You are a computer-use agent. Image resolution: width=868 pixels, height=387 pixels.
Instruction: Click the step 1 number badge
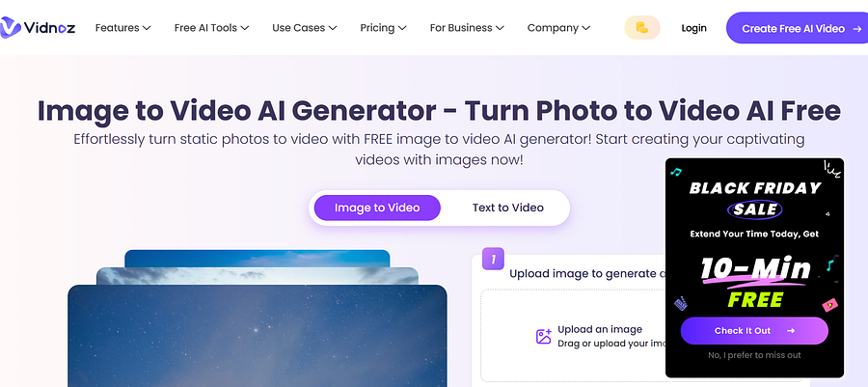tap(493, 259)
